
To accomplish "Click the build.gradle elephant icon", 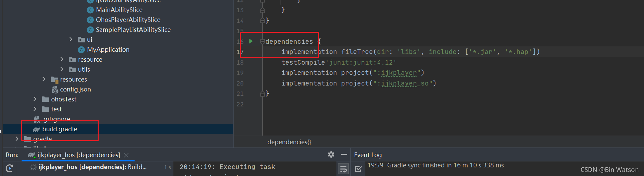I will 37,129.
